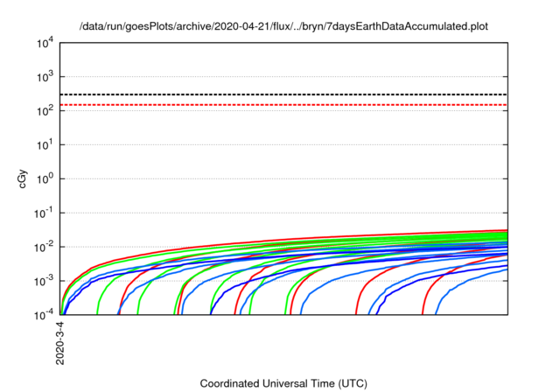Click the 10^4 y-axis tick label
Viewport: 560px width, 392px height.
coord(45,42)
